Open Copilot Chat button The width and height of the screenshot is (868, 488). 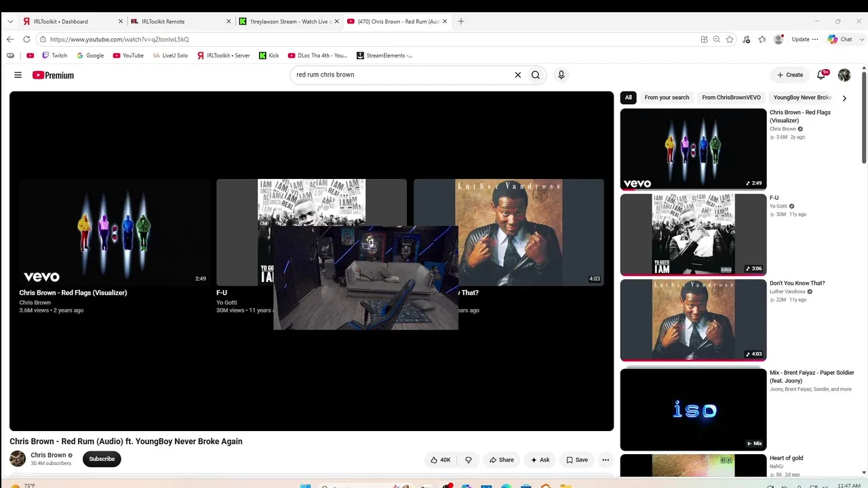pos(840,39)
